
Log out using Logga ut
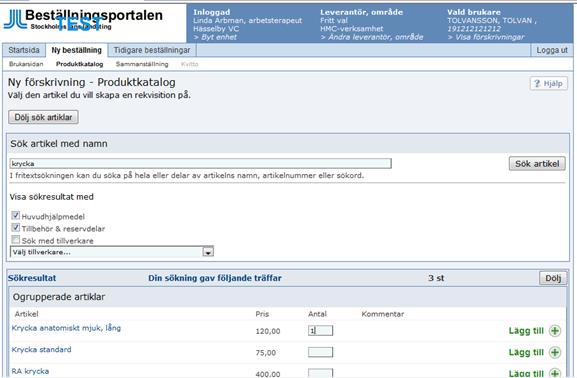[x=552, y=50]
